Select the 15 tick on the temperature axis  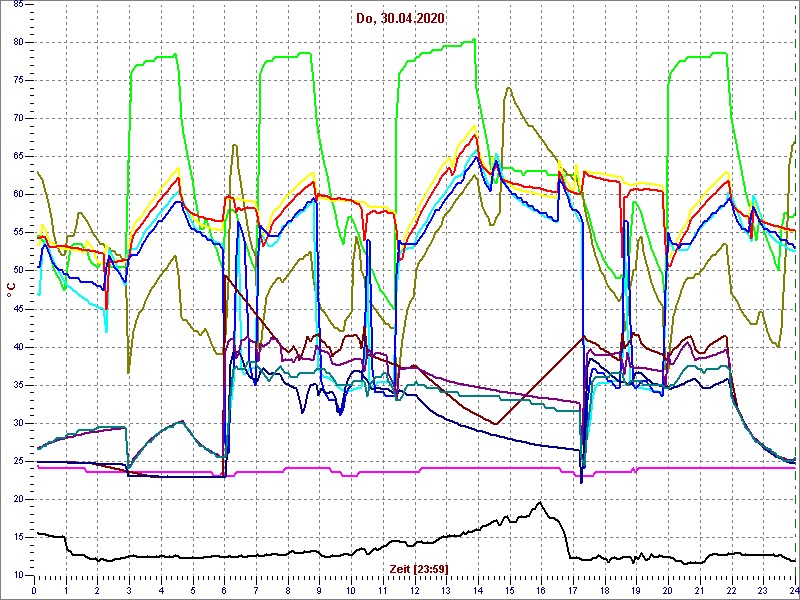click(x=17, y=538)
